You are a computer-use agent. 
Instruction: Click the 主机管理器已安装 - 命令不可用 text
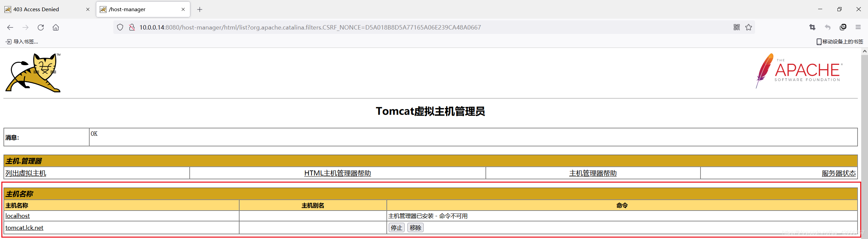[x=428, y=216]
